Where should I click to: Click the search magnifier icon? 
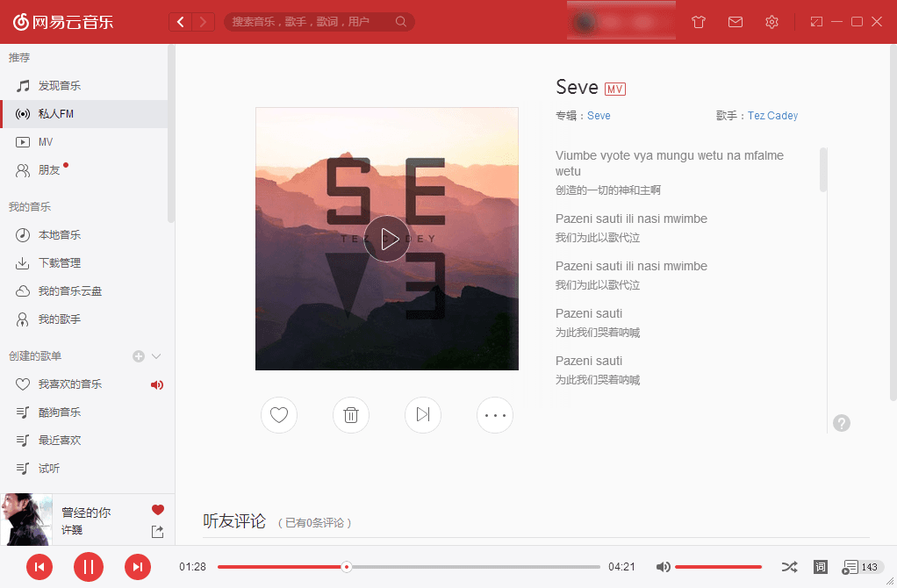pos(401,22)
